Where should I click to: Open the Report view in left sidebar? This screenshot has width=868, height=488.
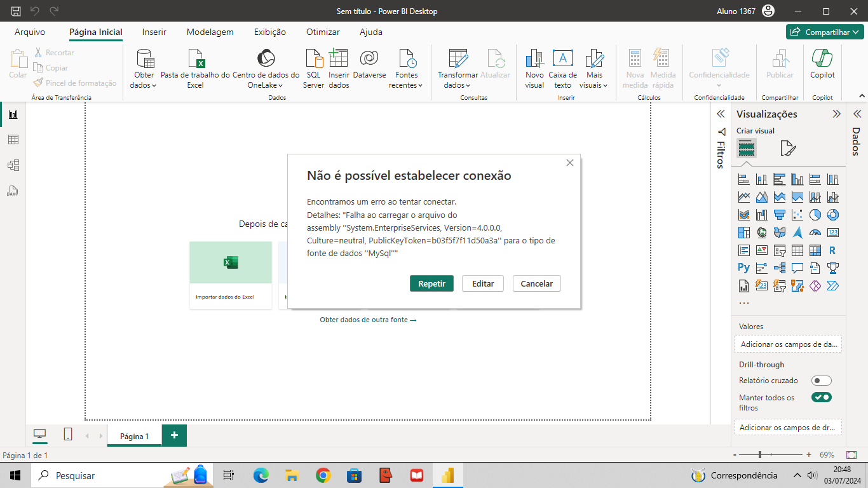point(13,114)
